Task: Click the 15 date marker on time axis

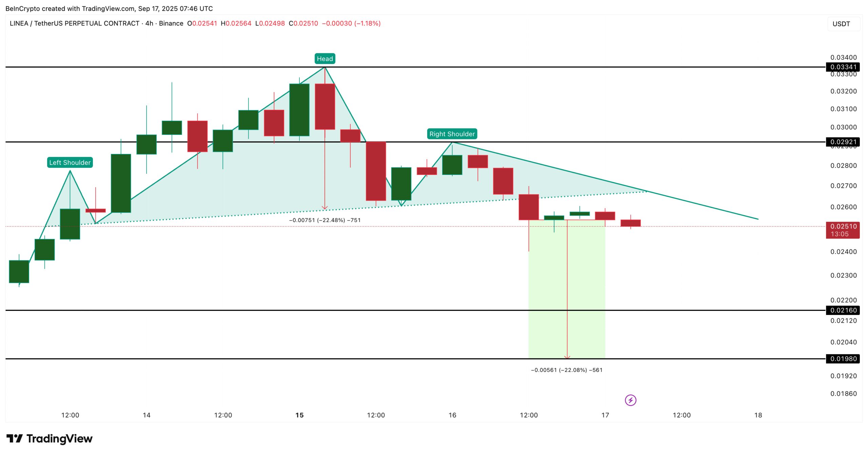Action: [x=299, y=415]
